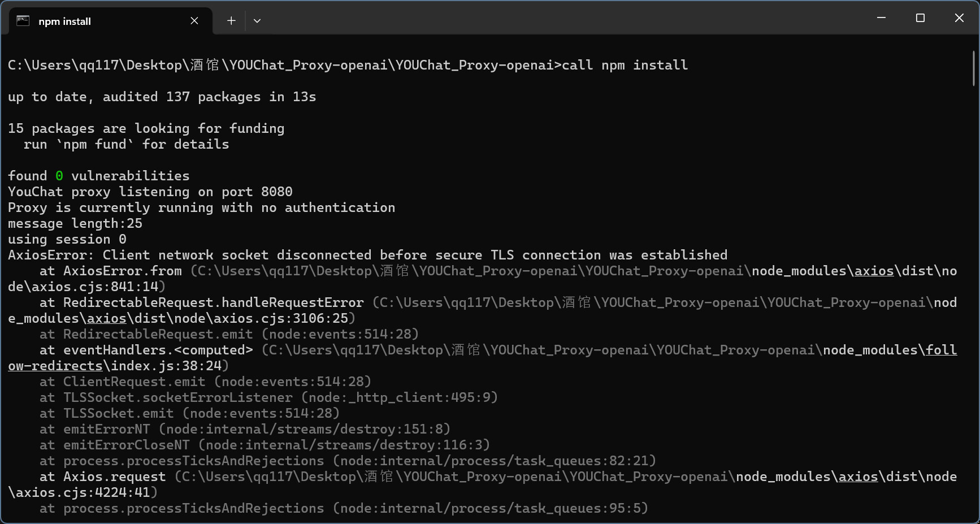This screenshot has height=524, width=980.
Task: Click the "using session 0" output line
Action: (x=67, y=240)
